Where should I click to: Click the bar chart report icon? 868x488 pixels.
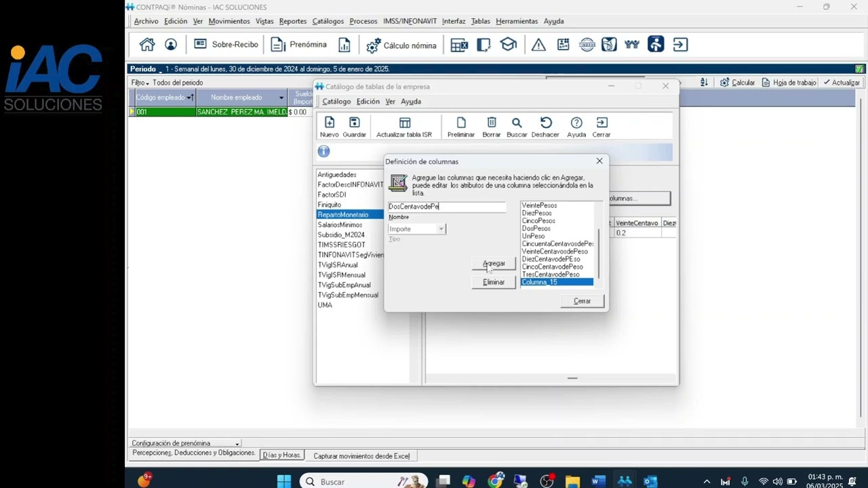pos(344,45)
